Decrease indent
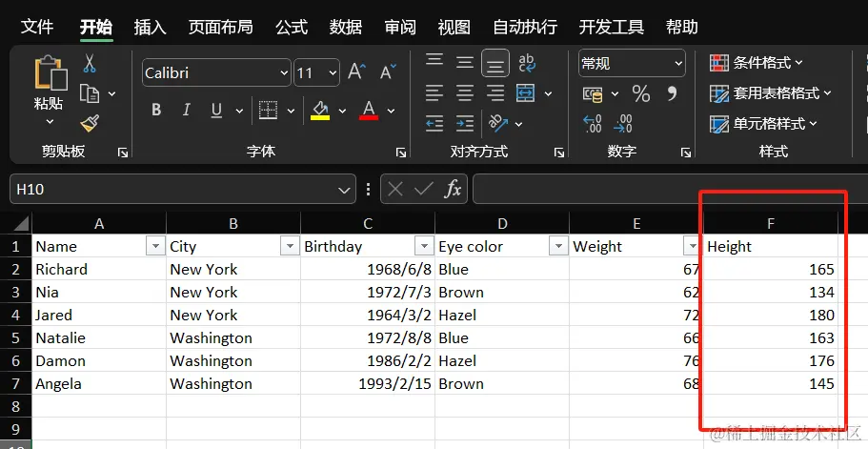 [x=434, y=124]
